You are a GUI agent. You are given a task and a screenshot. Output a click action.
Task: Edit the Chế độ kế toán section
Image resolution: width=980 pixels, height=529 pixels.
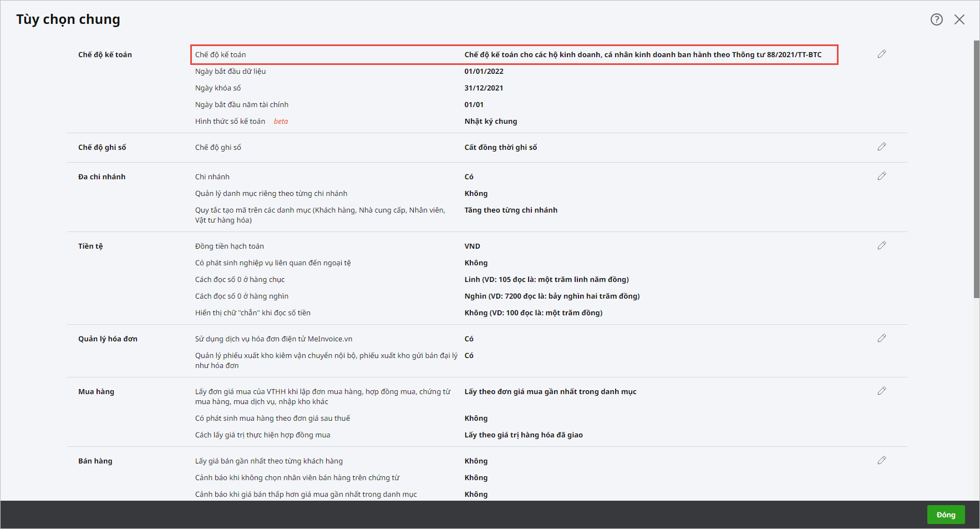[x=881, y=54]
